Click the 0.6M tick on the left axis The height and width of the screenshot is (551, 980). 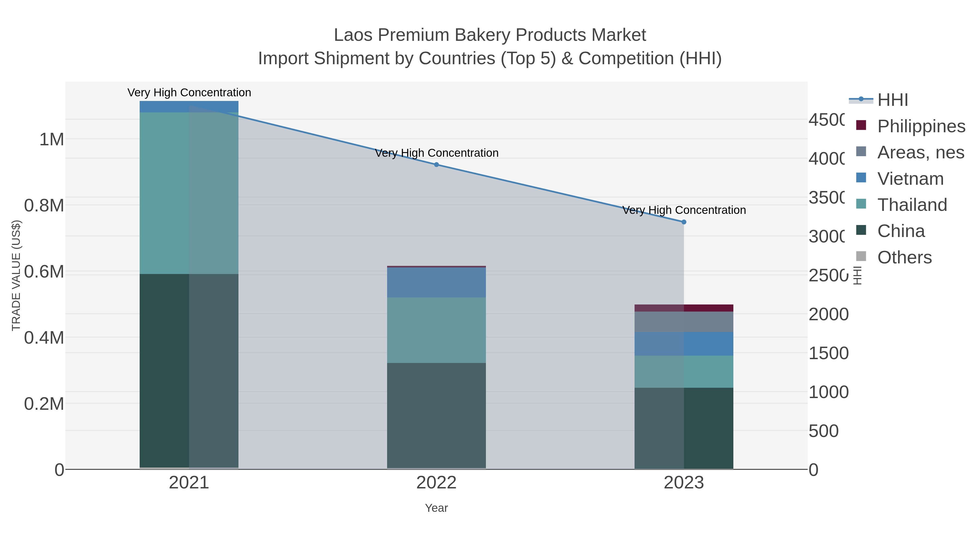[x=44, y=272]
